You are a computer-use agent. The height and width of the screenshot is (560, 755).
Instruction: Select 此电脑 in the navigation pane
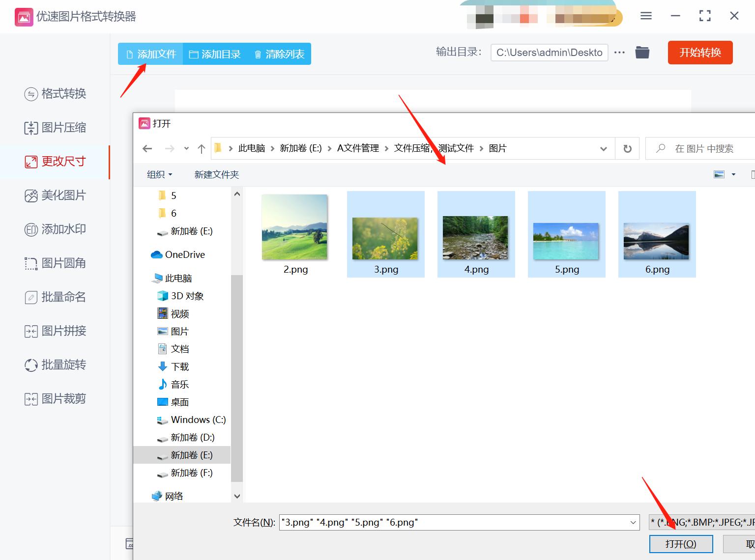tap(177, 278)
